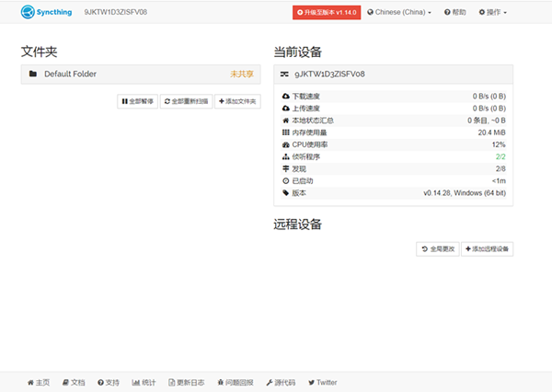Screen dimensions: 552x392
Task: Expand the current device panel header
Action: coord(393,74)
